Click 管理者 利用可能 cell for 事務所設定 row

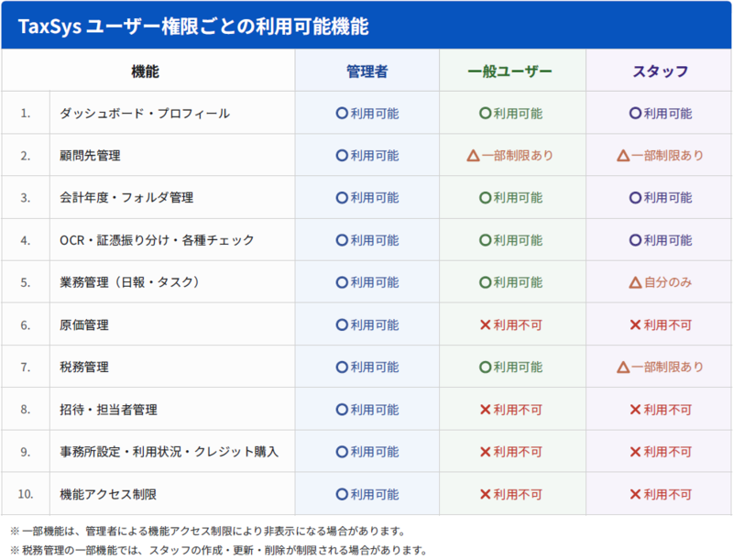point(367,452)
